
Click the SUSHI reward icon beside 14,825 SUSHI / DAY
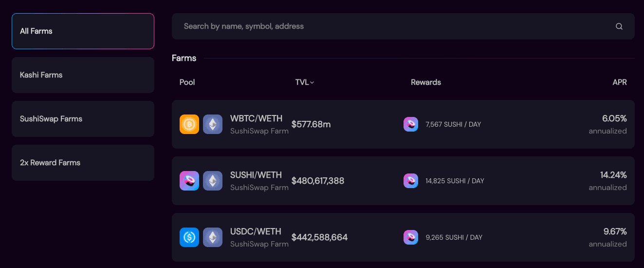[x=411, y=181]
